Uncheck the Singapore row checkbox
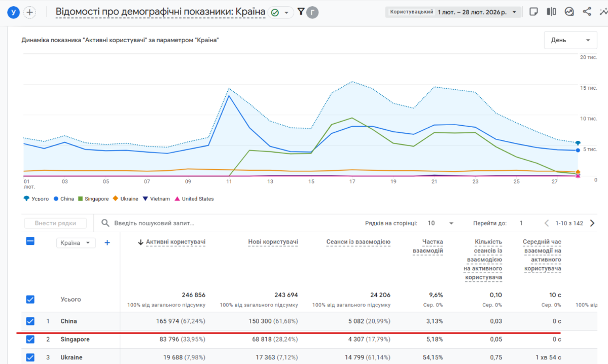The width and height of the screenshot is (608, 364). 30,339
